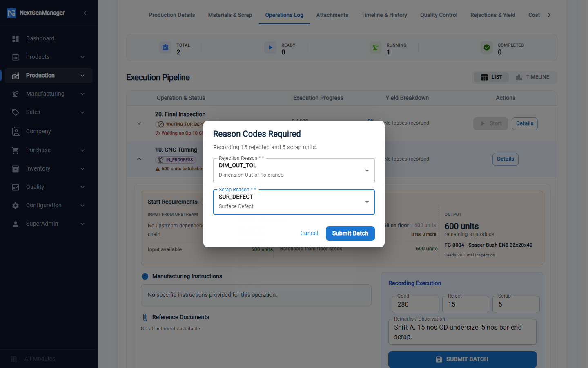Click the Configuration gear icon
This screenshot has width=588, height=368.
point(16,206)
